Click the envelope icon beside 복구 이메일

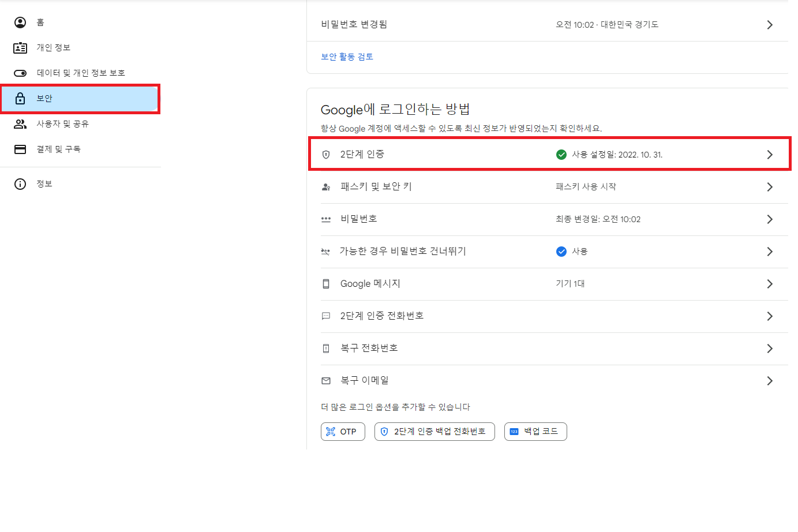point(326,381)
